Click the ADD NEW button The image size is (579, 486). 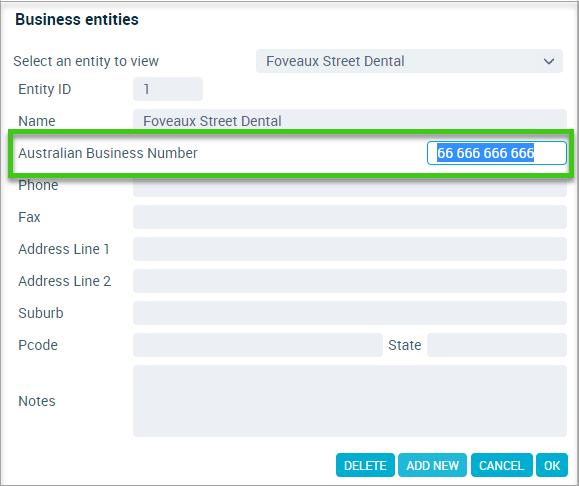[432, 465]
